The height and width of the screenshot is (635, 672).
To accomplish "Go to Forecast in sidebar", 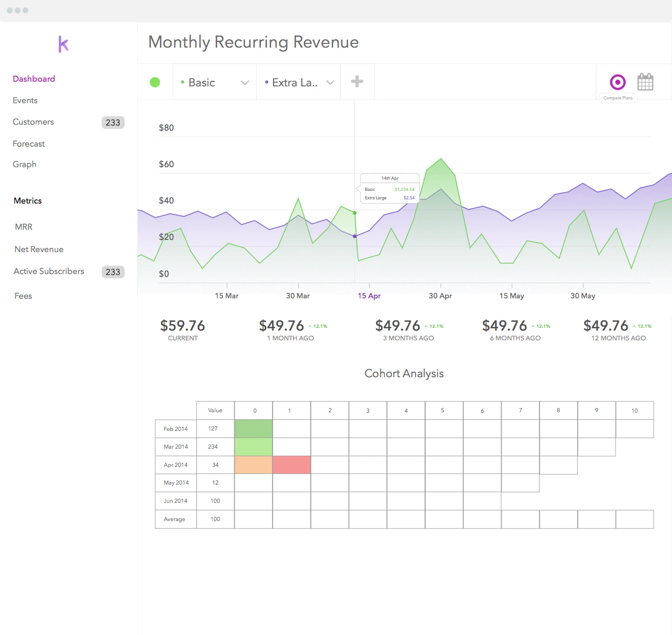I will (29, 144).
